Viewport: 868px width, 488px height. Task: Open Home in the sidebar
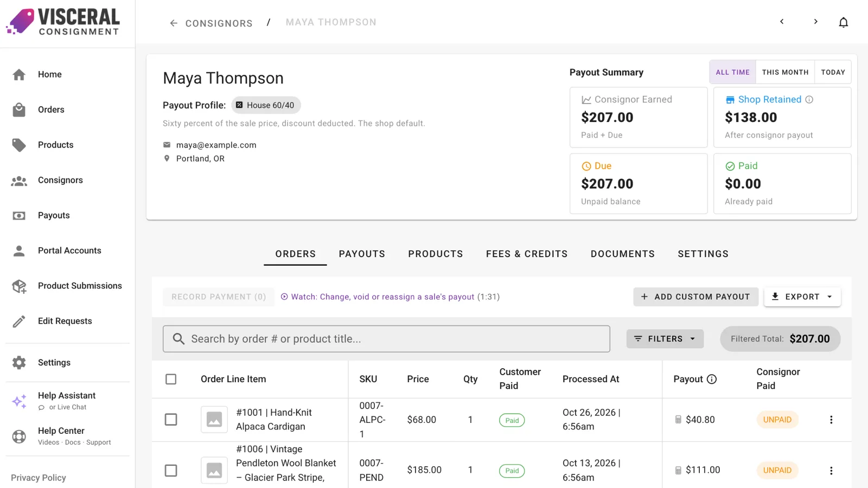(x=67, y=74)
